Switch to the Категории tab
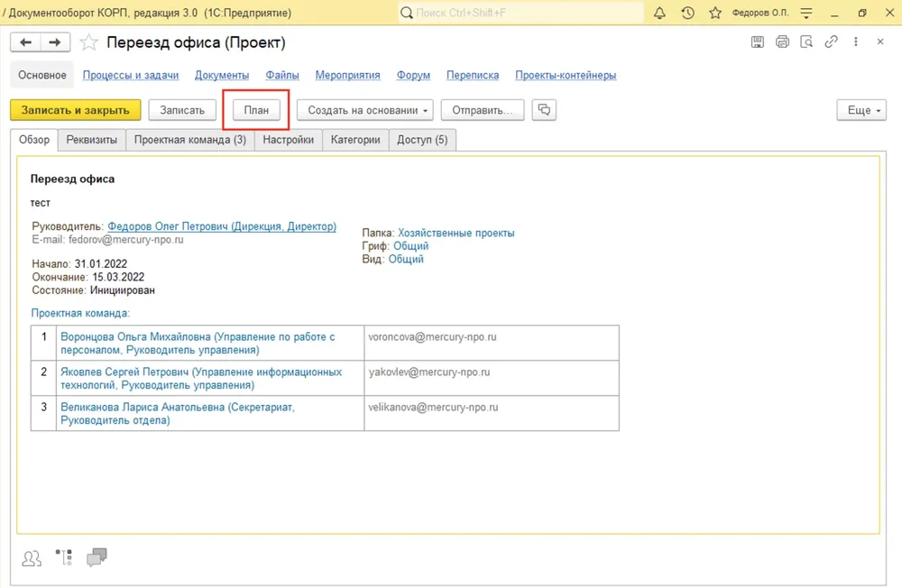902x588 pixels. point(355,140)
